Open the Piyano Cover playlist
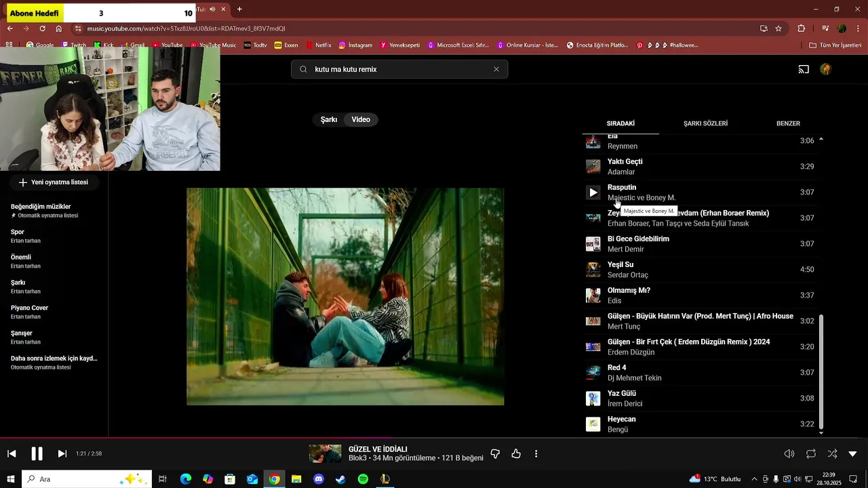This screenshot has width=868, height=488. [x=54, y=312]
